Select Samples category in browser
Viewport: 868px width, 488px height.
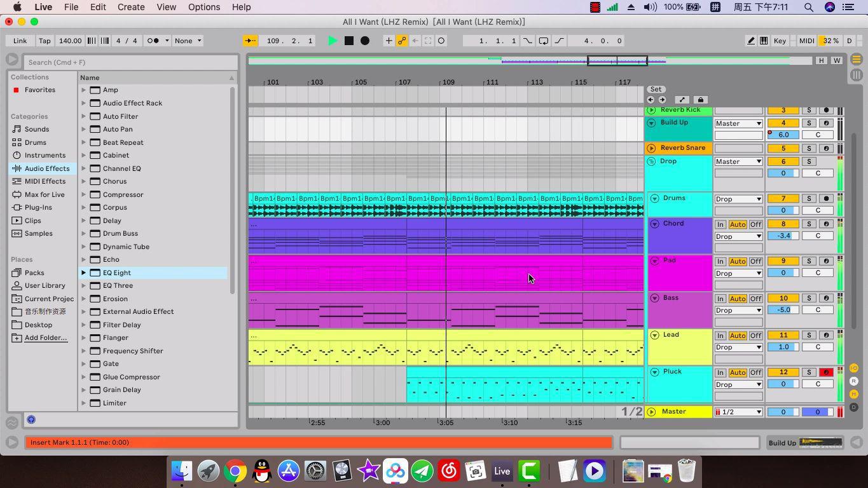click(38, 233)
